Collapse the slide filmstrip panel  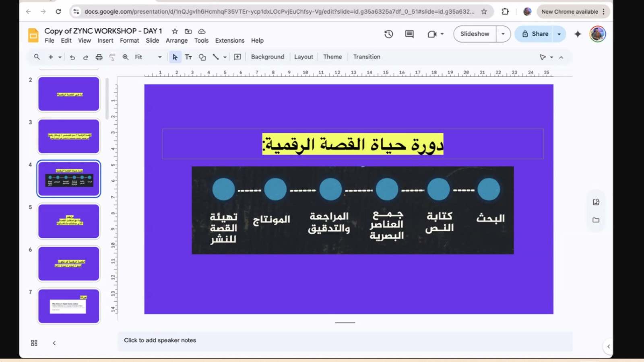tap(54, 343)
